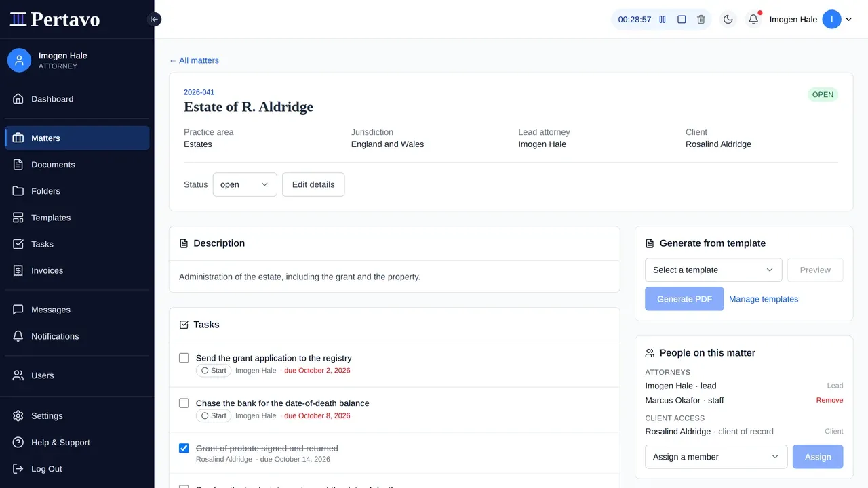Open Templates in the sidebar

77,218
